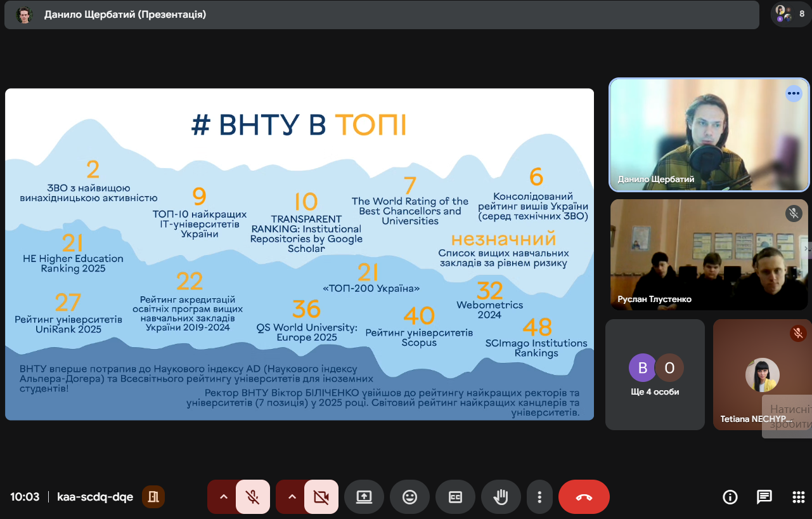Select Tetiana NECHYP's participant tile
Image resolution: width=812 pixels, height=519 pixels.
(x=762, y=374)
